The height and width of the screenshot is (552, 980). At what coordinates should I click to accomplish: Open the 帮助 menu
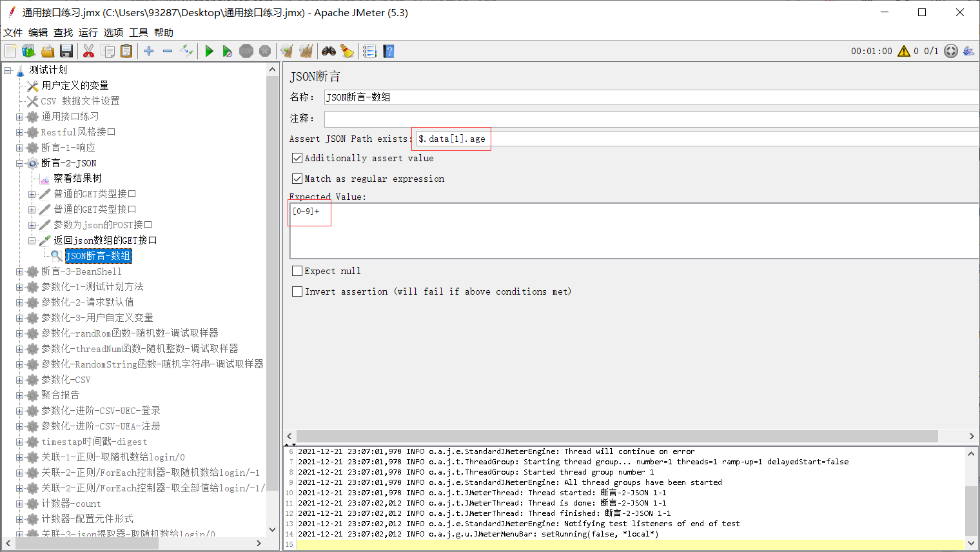click(x=164, y=32)
